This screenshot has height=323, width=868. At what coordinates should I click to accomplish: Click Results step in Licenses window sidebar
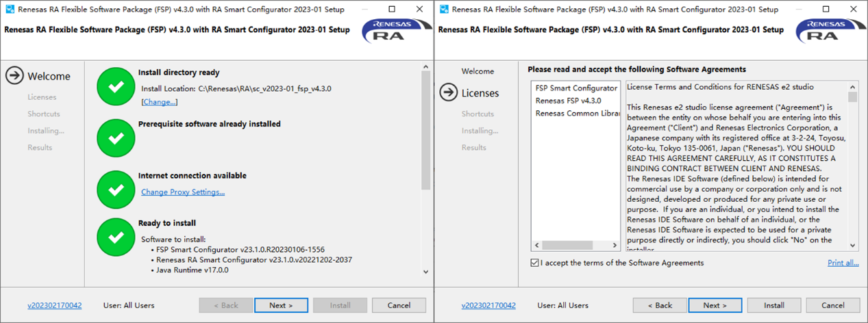[x=473, y=147]
